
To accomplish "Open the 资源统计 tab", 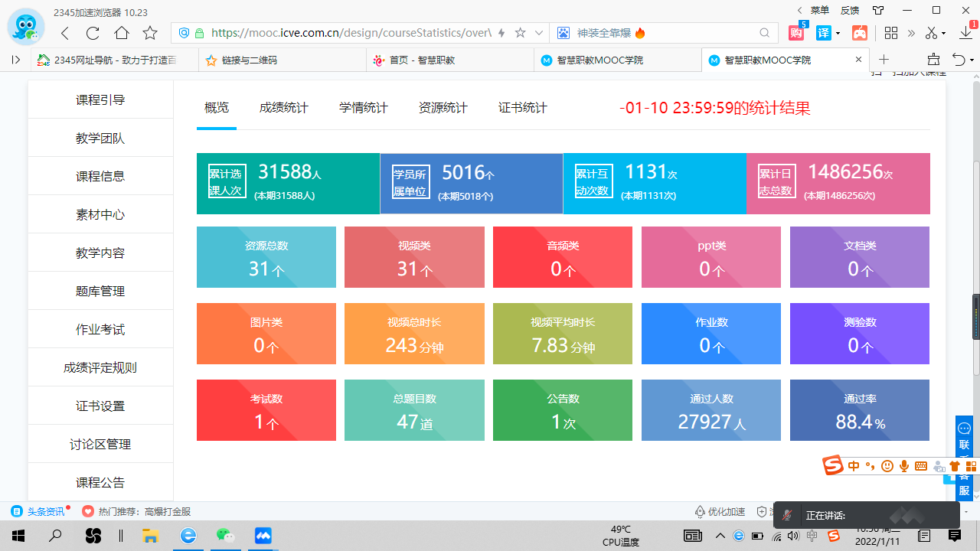I will tap(443, 107).
